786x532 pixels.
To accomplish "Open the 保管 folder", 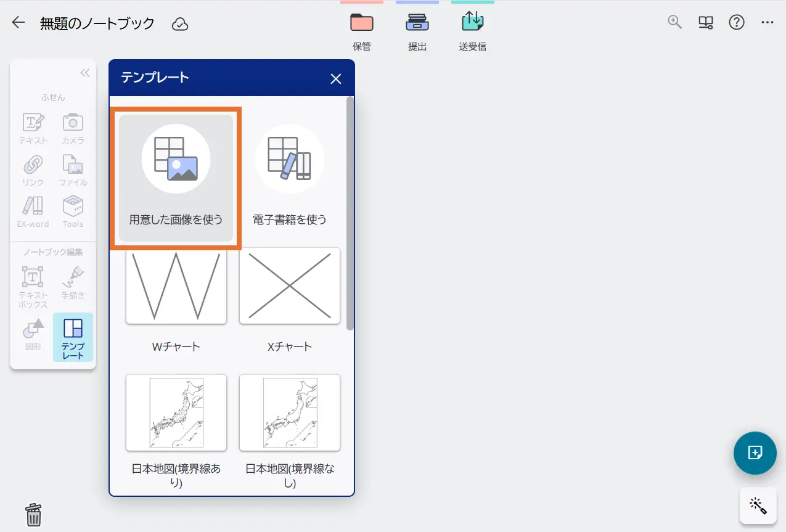I will point(362,31).
